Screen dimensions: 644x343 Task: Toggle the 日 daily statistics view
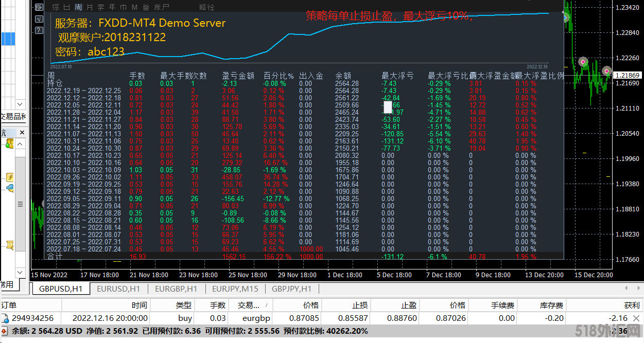click(66, 7)
